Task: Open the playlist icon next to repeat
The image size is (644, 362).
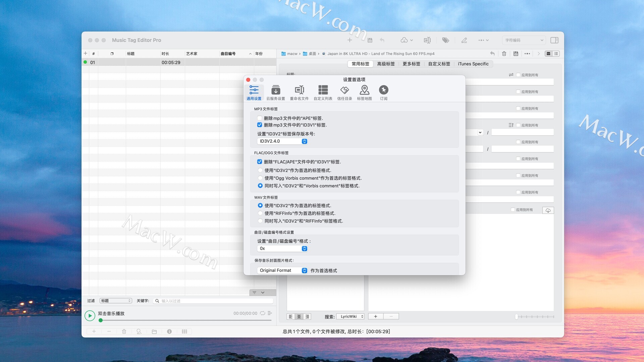Action: tap(270, 313)
